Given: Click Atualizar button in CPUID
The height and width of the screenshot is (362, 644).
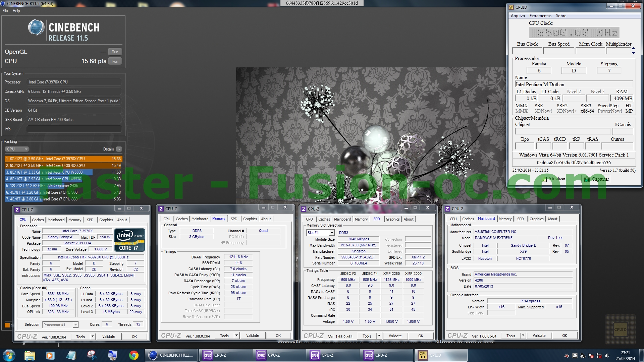Looking at the screenshot, I should (553, 179).
